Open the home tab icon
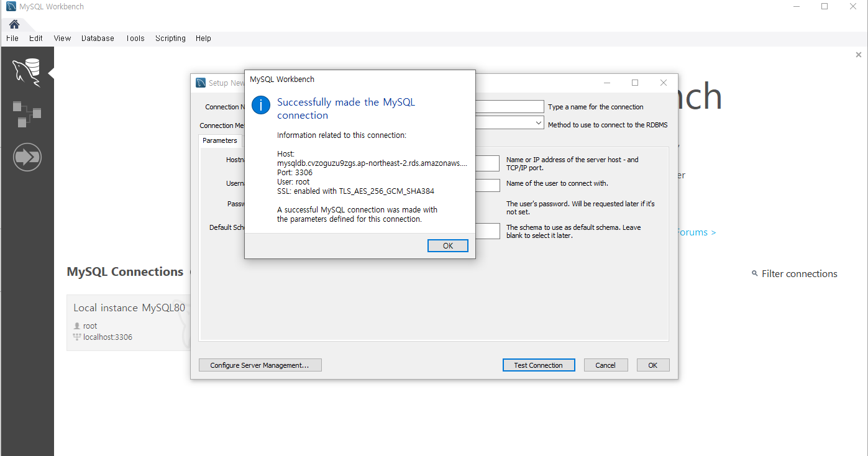 point(14,24)
